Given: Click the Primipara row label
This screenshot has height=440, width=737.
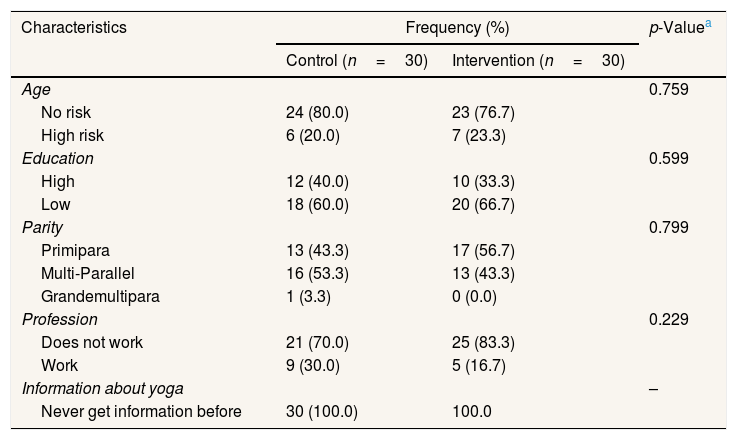Looking at the screenshot, I should [76, 250].
